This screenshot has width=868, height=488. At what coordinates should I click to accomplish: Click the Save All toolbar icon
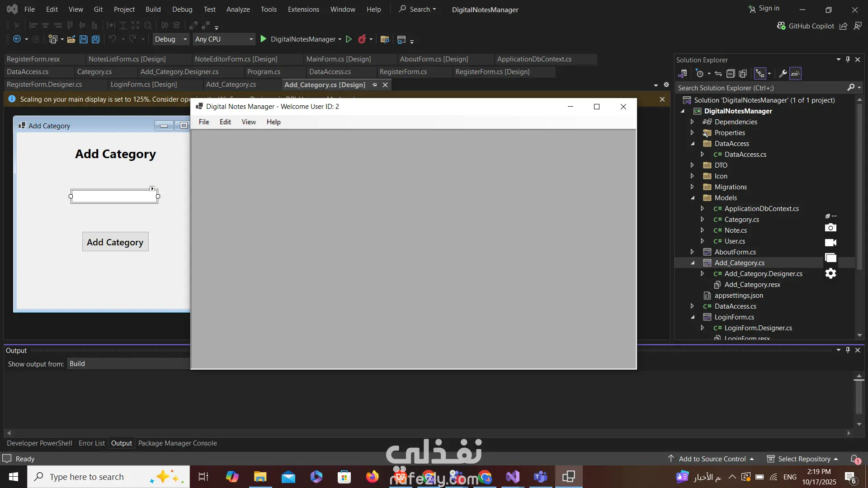[x=96, y=39]
